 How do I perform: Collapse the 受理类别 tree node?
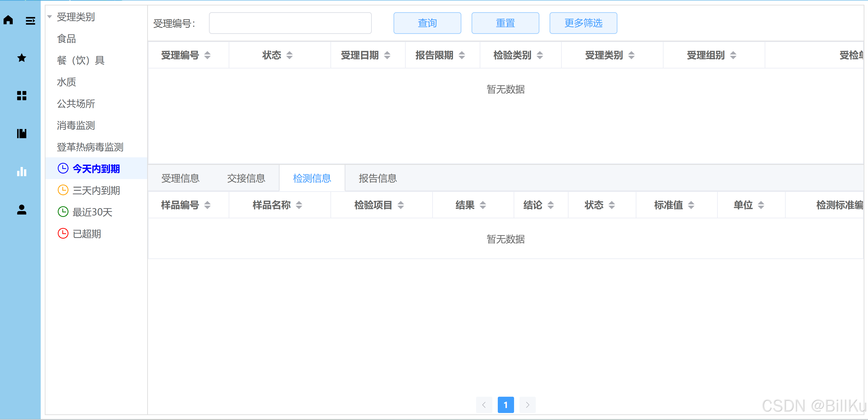[50, 17]
